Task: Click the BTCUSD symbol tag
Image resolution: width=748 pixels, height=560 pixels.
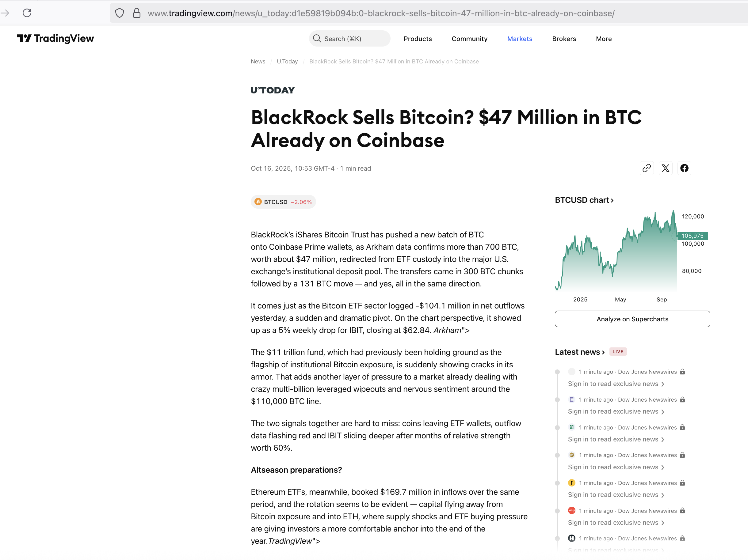Action: (283, 202)
